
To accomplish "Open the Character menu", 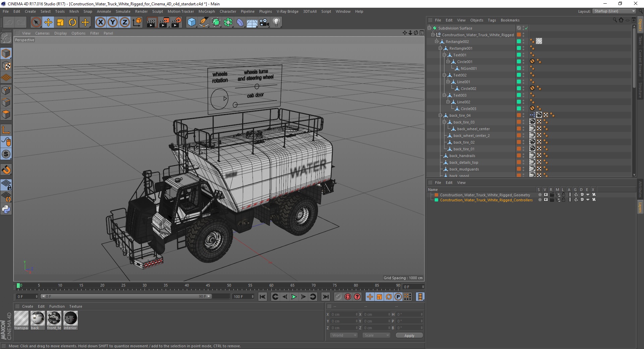I will (x=228, y=11).
